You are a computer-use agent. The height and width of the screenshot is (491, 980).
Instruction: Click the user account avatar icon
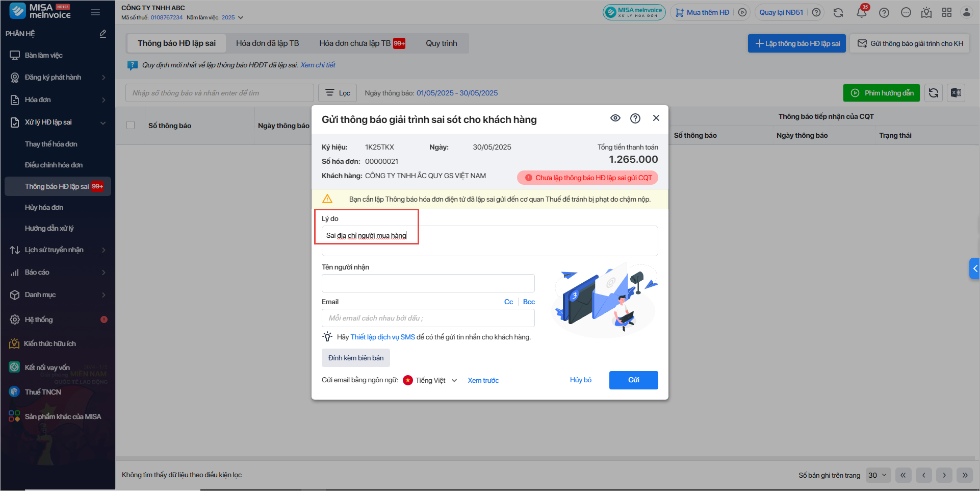coord(966,13)
